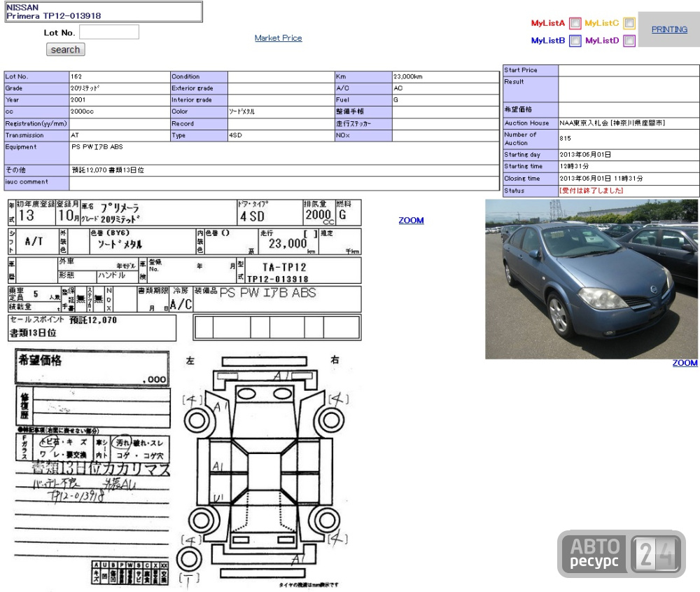Select the Starting day value 2013年06月01日
This screenshot has height=592, width=700.
pos(585,155)
